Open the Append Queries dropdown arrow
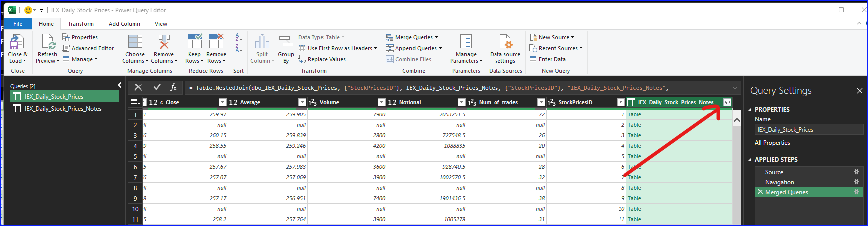Screen dimensions: 868x226 tap(441, 48)
